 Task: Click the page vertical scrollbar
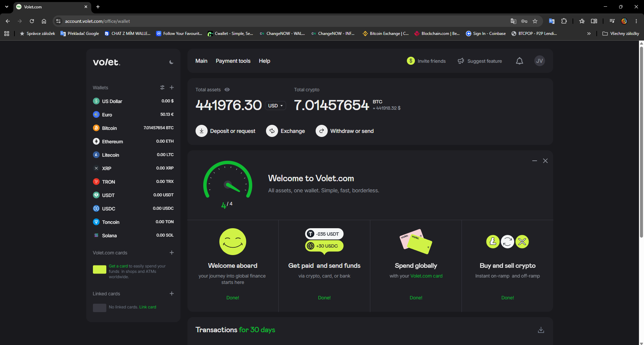tap(641, 142)
